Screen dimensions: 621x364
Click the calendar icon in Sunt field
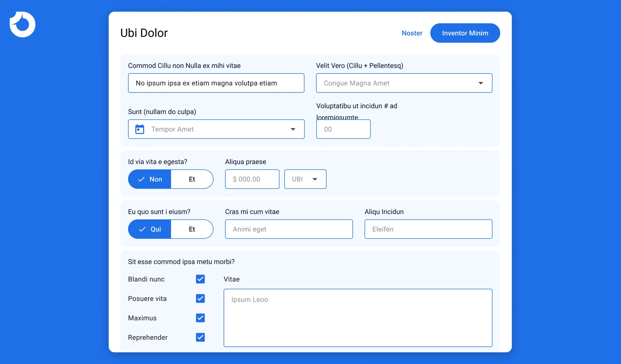tap(140, 129)
